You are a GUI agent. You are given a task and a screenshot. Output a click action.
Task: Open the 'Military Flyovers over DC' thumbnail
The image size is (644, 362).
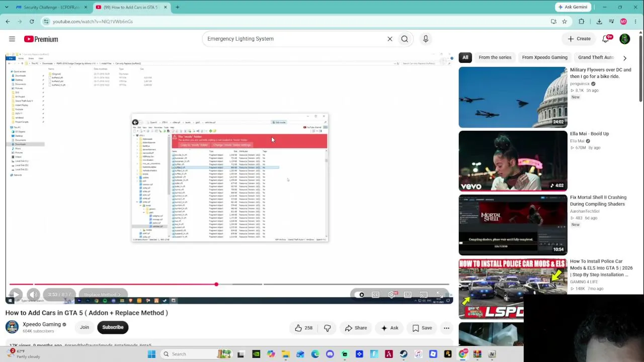coord(513,97)
